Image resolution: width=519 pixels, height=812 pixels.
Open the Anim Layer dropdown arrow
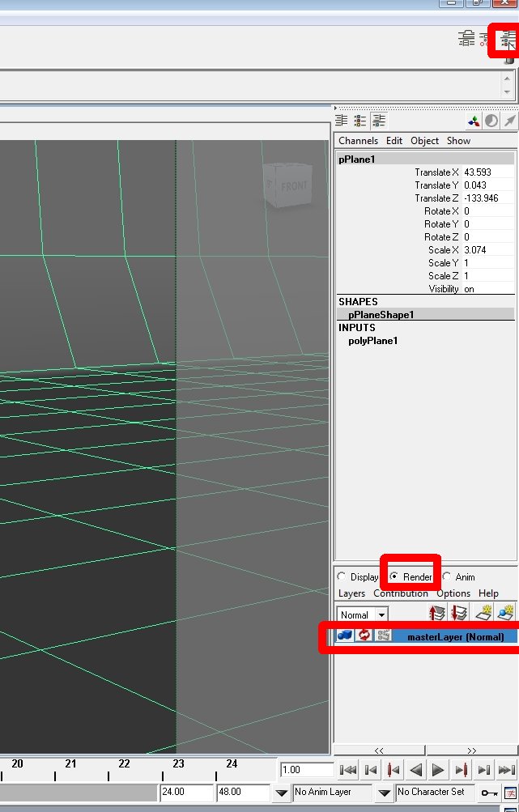coord(281,793)
